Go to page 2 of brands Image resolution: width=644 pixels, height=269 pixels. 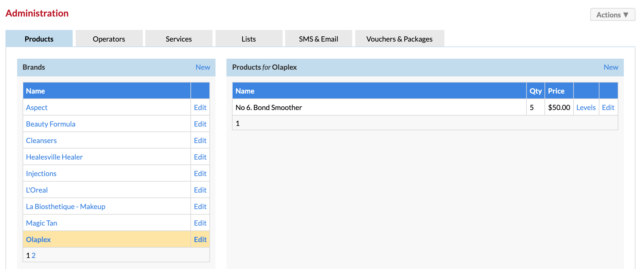(34, 256)
